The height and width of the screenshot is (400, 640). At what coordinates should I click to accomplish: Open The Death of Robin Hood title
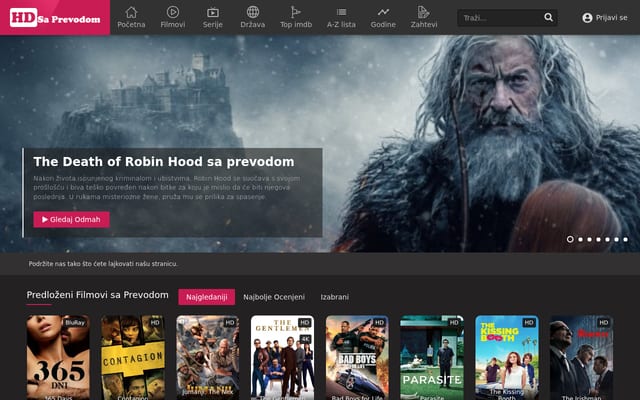click(x=164, y=162)
